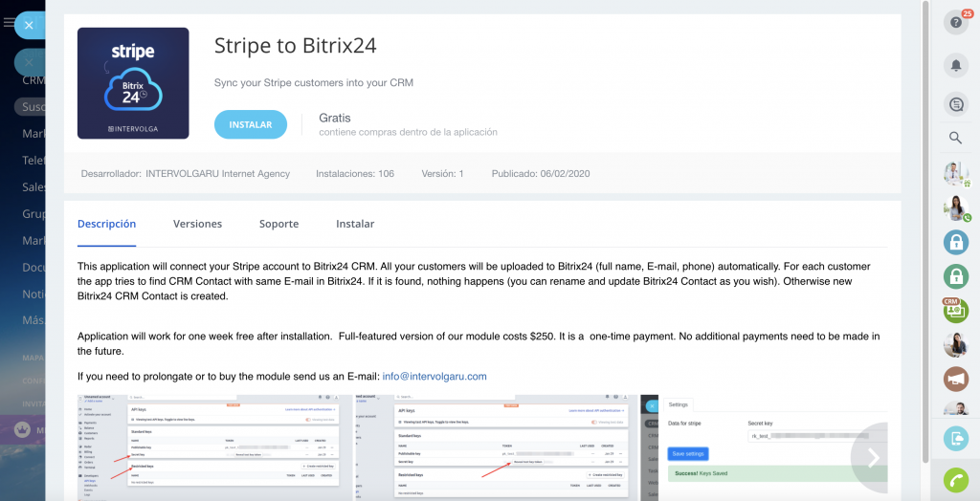Image resolution: width=980 pixels, height=501 pixels.
Task: Open the contact avatar with phone badge
Action: tap(956, 208)
